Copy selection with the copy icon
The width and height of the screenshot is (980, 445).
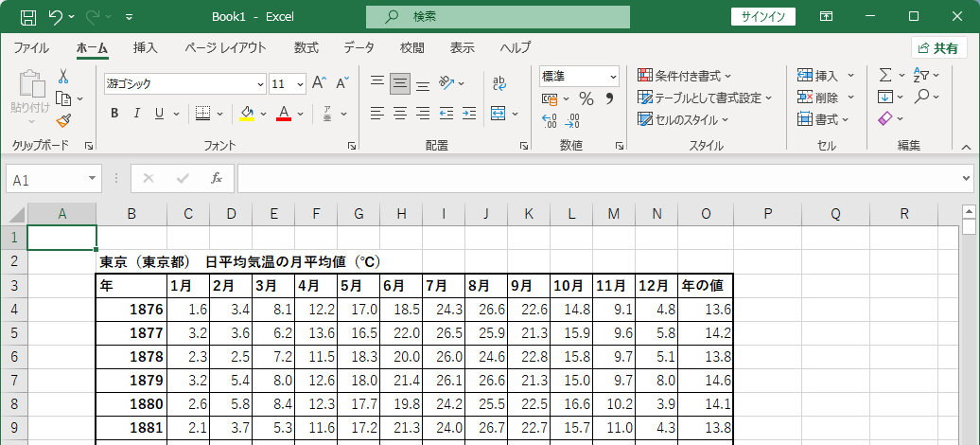63,98
